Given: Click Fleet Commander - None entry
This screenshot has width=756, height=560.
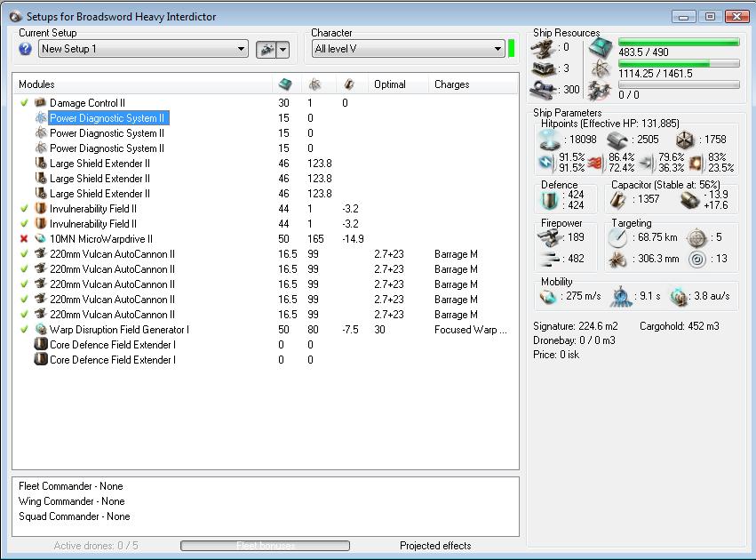Looking at the screenshot, I should pos(71,486).
